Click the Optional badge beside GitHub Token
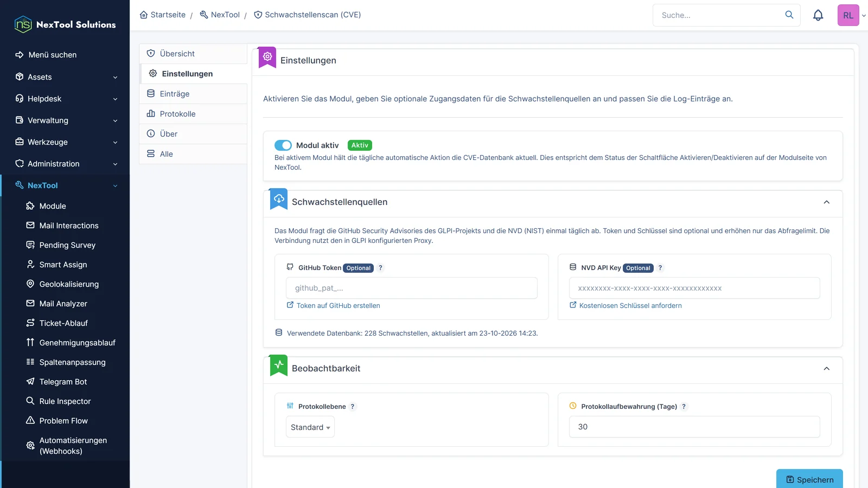 [358, 268]
